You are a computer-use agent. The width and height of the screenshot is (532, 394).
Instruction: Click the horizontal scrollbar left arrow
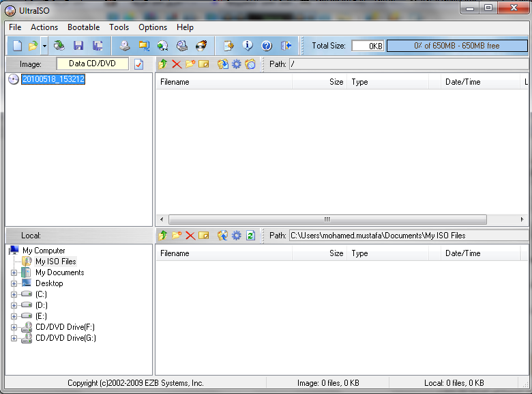[162, 219]
